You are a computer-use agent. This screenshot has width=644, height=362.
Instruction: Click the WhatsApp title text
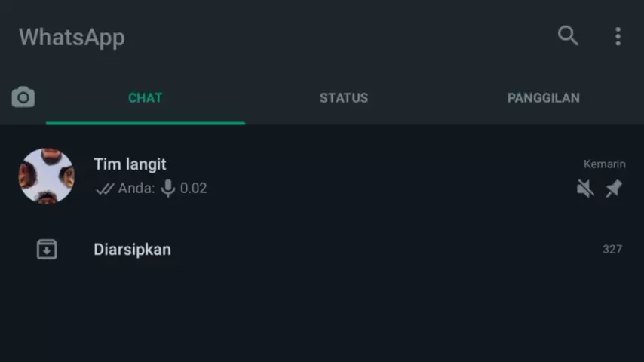point(72,37)
